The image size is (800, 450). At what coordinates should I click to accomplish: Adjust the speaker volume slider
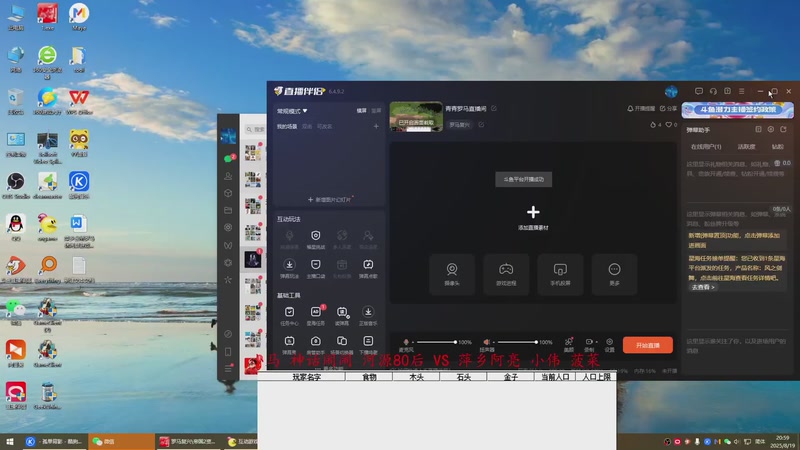point(517,342)
